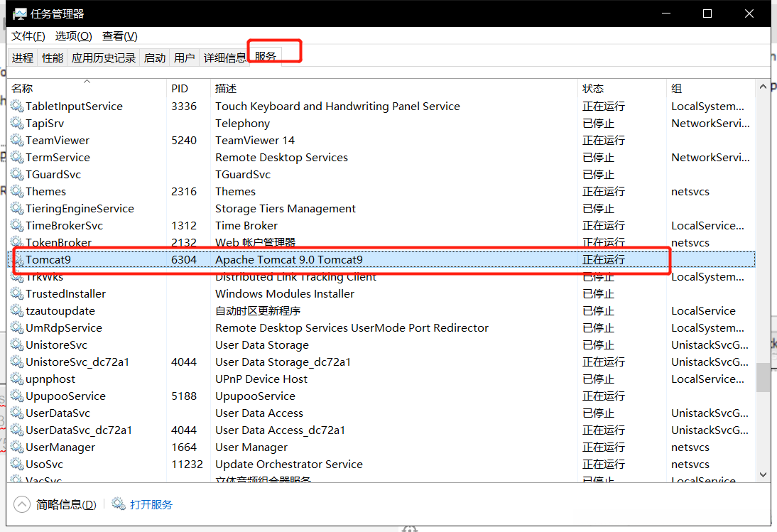This screenshot has width=777, height=532.
Task: Click the scrollbar down arrow
Action: pos(763,474)
